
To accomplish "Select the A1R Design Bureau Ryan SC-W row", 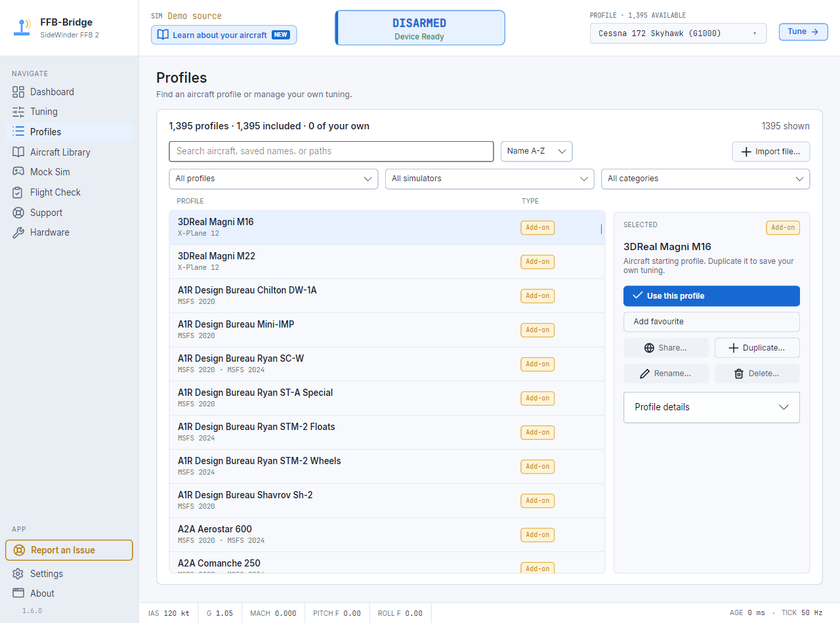I will click(387, 364).
